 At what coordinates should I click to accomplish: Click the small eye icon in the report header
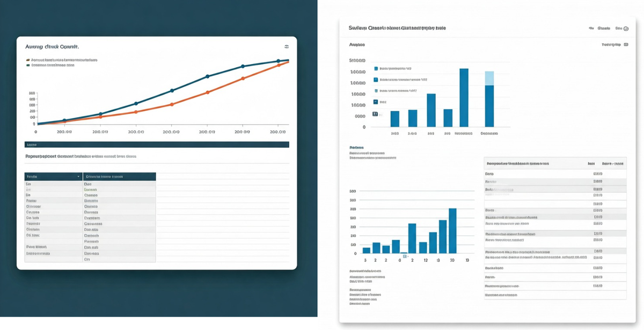(x=591, y=28)
